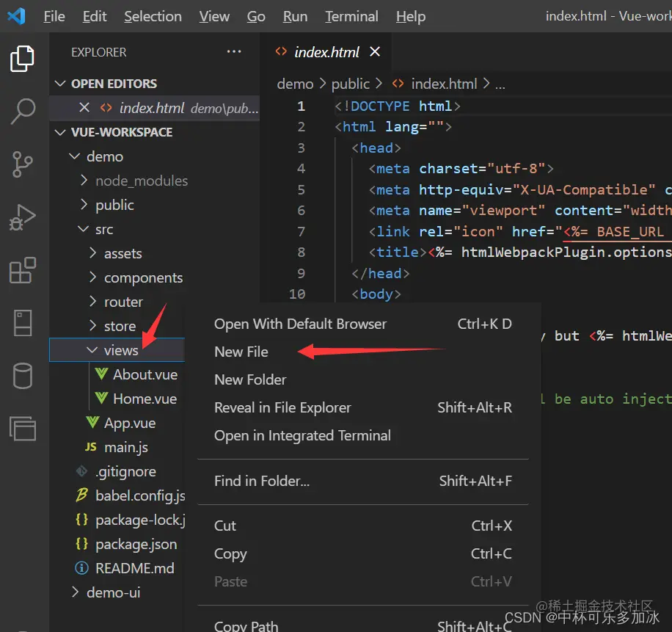Choose Copy from context menu

coord(363,553)
